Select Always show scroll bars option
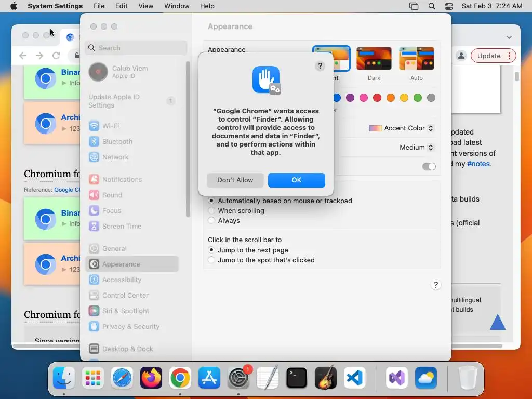Viewport: 532px width, 399px height. (x=211, y=220)
